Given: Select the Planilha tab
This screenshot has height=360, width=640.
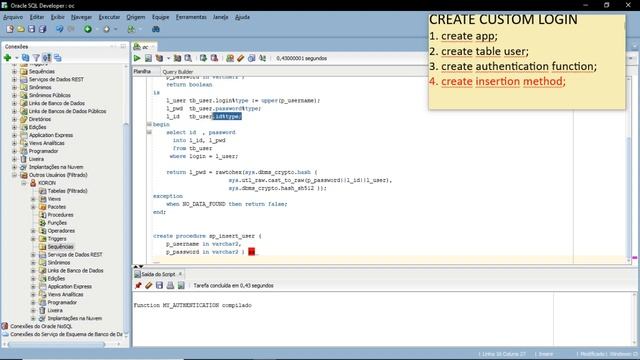Looking at the screenshot, I should tap(142, 71).
